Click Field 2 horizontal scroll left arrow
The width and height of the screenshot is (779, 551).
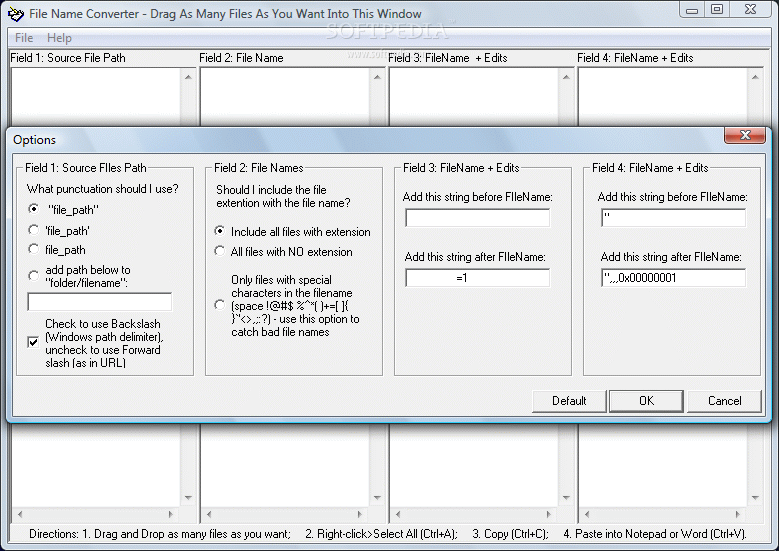click(x=209, y=514)
